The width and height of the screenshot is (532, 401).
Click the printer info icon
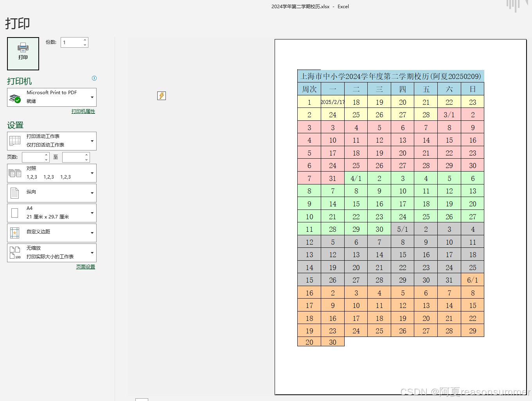94,78
